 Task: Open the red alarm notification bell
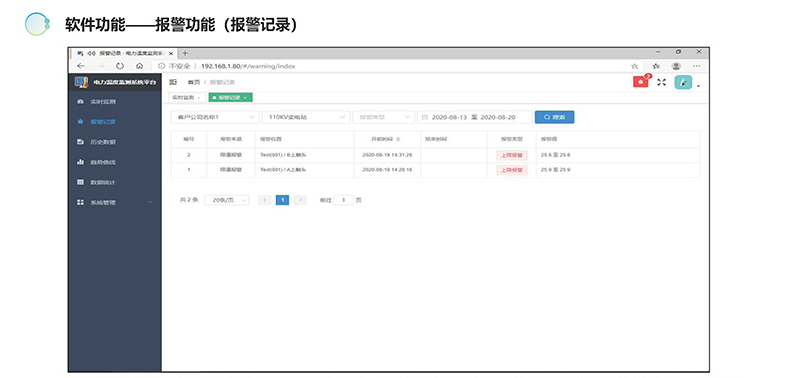pos(640,82)
